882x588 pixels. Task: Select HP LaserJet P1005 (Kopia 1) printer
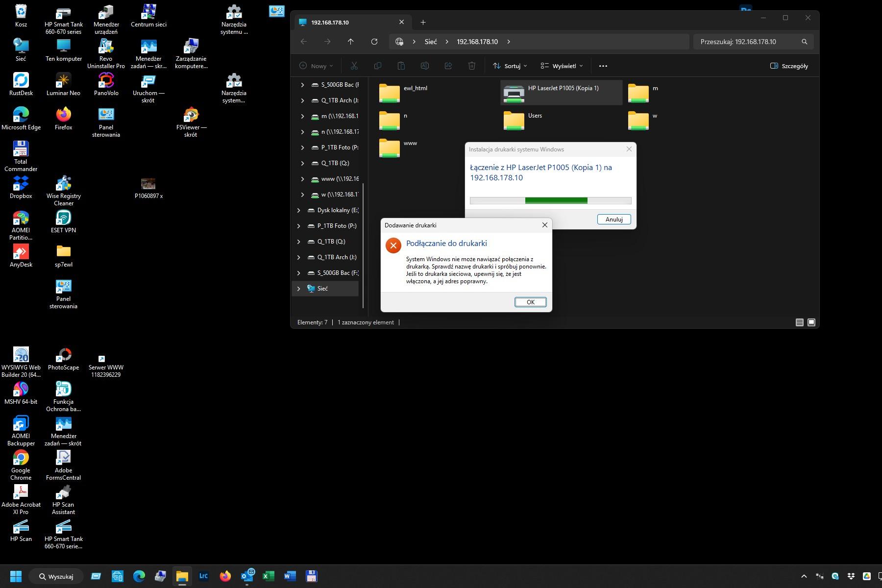(561, 93)
